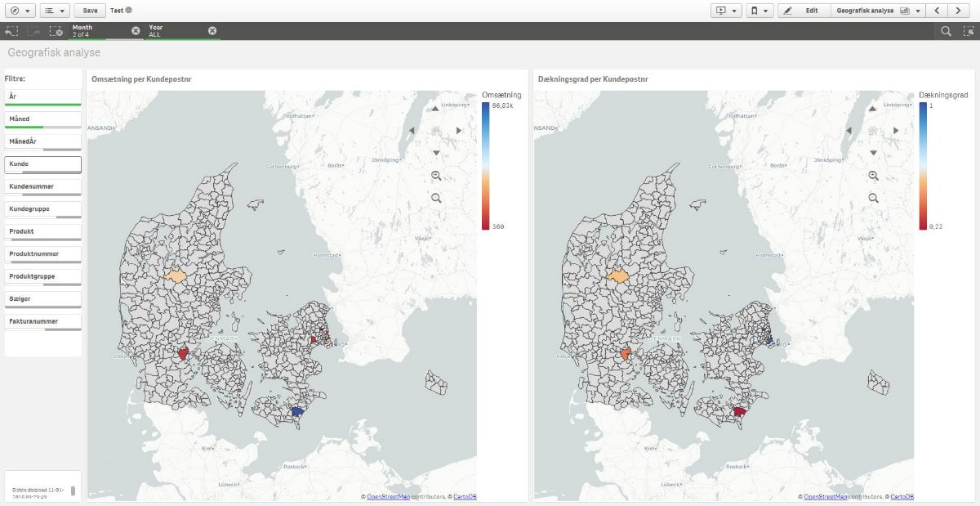Remove the Year selection

pyautogui.click(x=212, y=31)
